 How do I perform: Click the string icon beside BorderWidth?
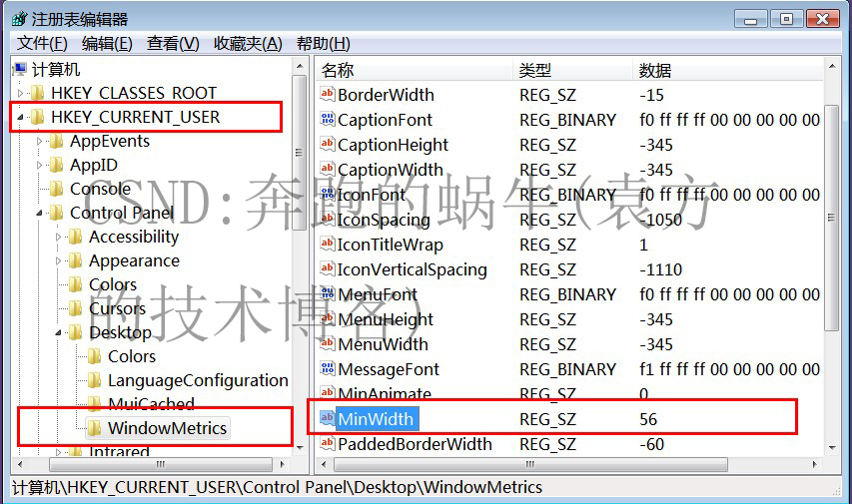click(x=327, y=94)
